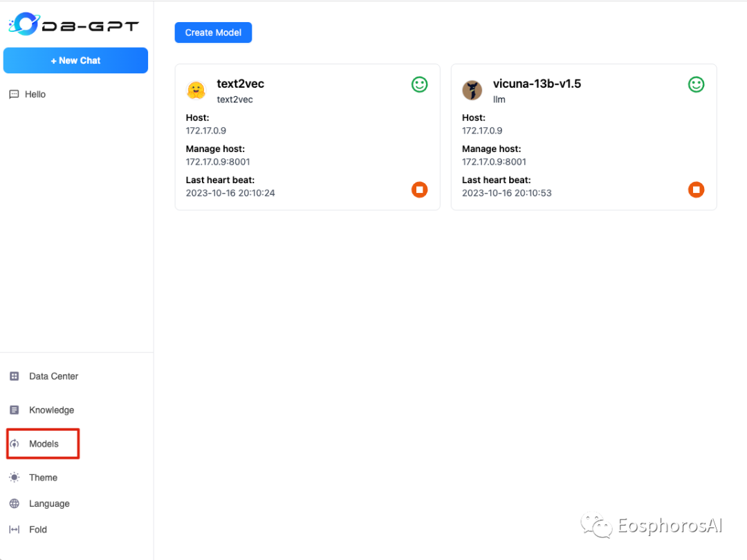Click the Knowledge document icon
This screenshot has width=747, height=560.
(x=15, y=410)
